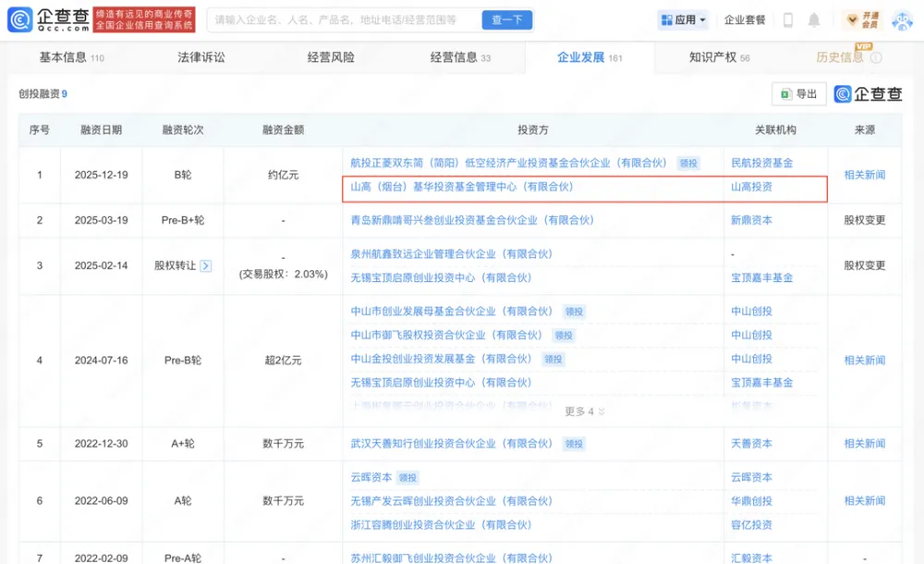Switch to 基本信息 tab
The image size is (924, 564).
coord(71,57)
